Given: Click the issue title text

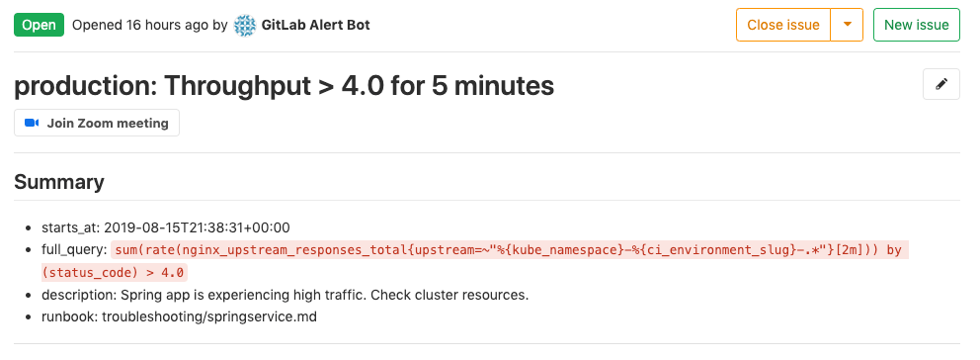Looking at the screenshot, I should tap(284, 85).
